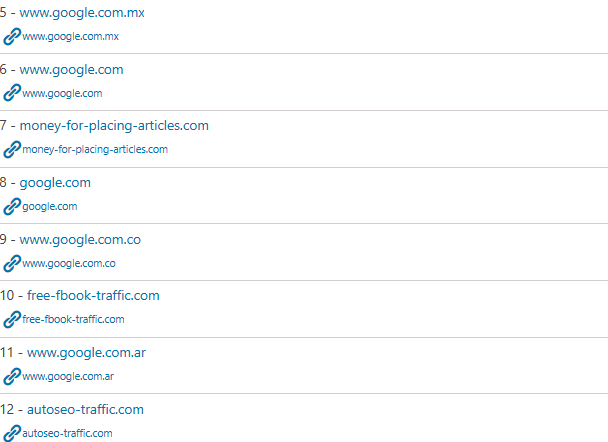Viewport: 608px width, 442px height.
Task: Click the link icon next to www.google.com.co
Action: pos(12,263)
